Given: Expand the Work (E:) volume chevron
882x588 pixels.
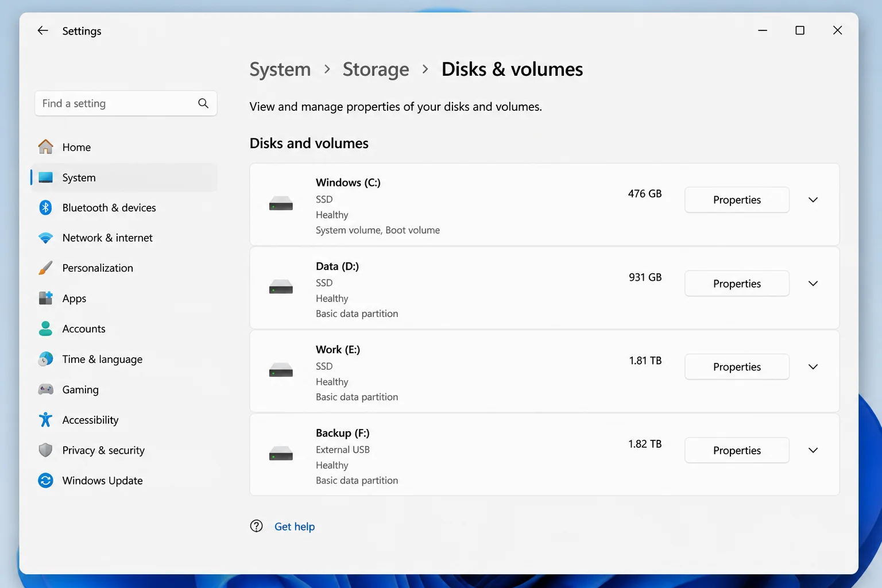Looking at the screenshot, I should (x=813, y=367).
